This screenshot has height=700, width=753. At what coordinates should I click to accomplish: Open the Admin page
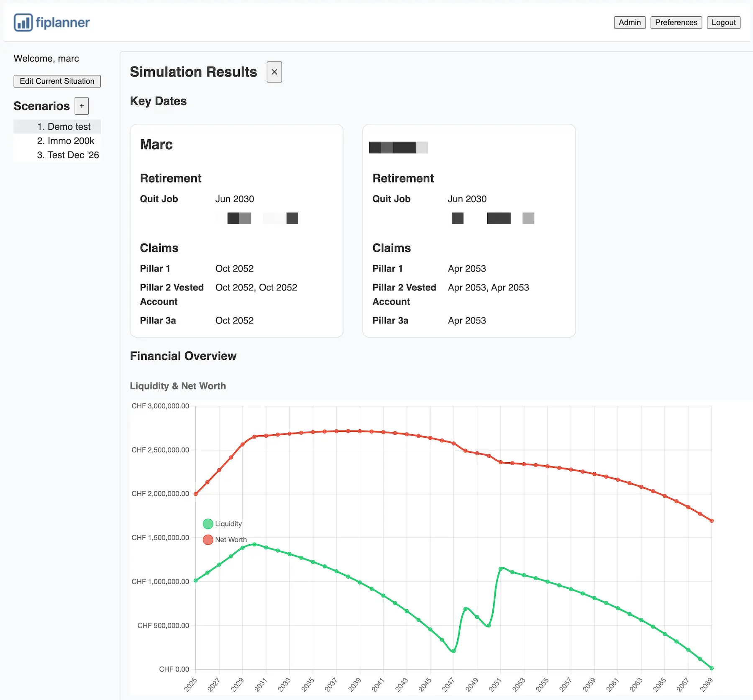point(629,23)
